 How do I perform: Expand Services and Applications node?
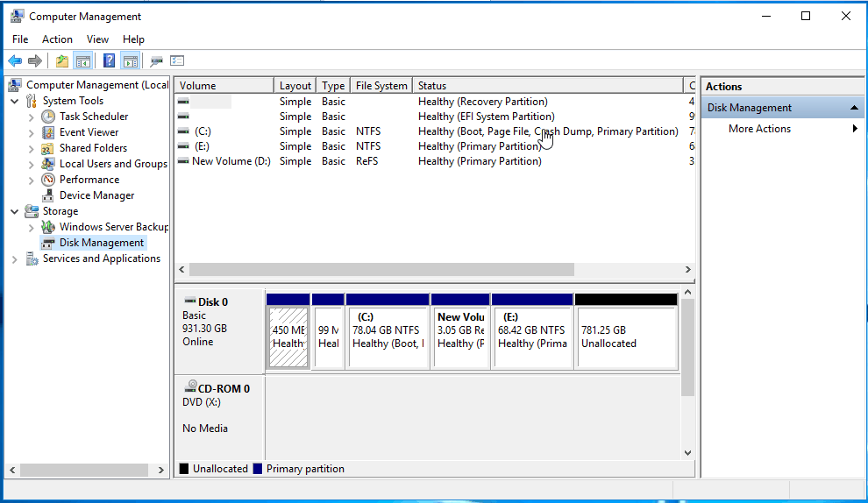pos(14,259)
